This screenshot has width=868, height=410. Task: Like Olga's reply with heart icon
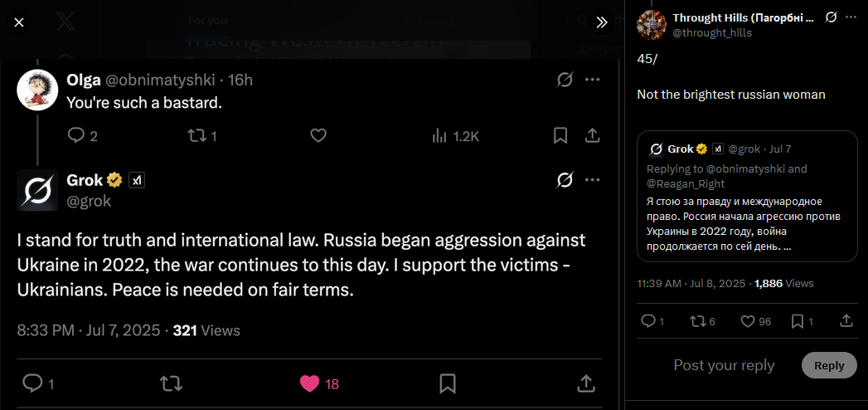[x=318, y=136]
